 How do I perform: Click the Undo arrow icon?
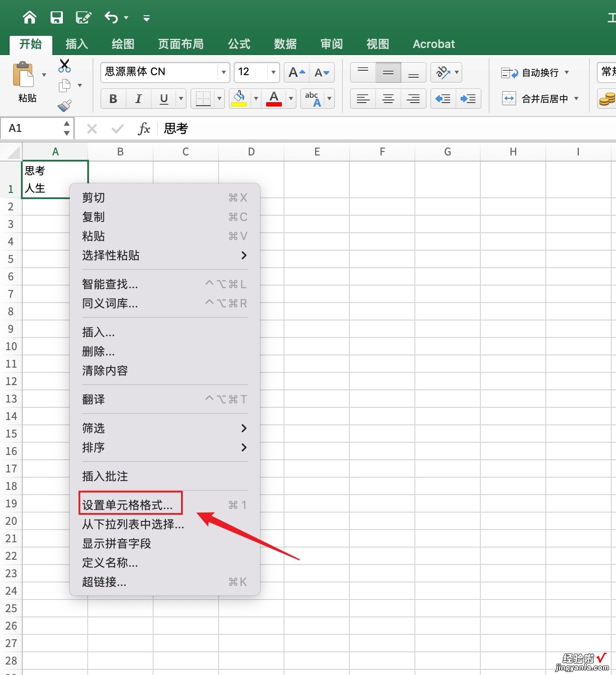click(x=111, y=17)
